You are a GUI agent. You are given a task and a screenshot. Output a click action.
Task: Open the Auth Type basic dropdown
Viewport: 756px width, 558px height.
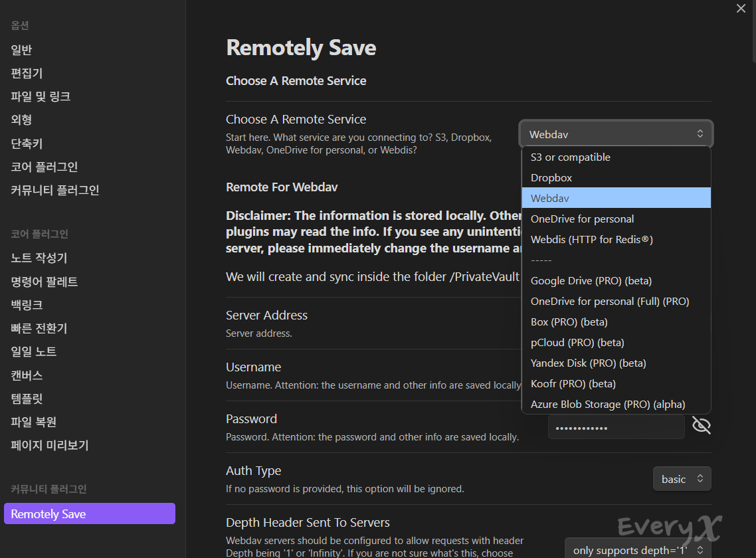coord(682,478)
